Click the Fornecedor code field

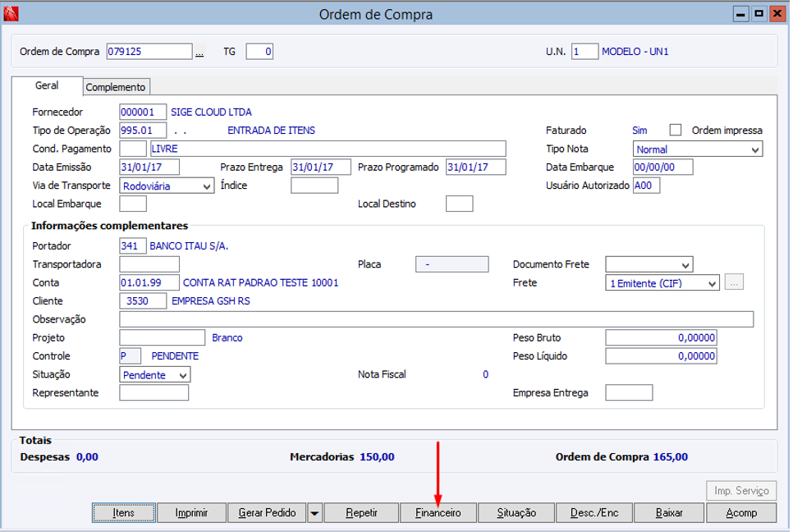143,112
